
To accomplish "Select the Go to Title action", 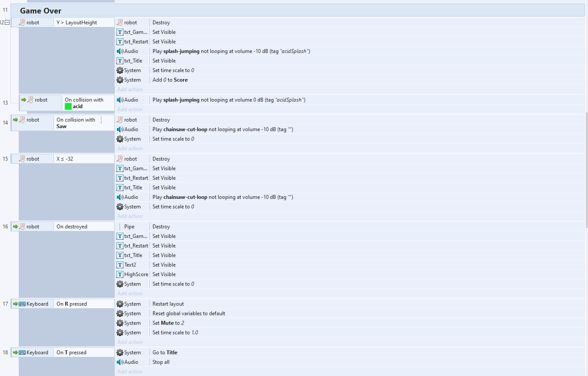I will tap(165, 353).
